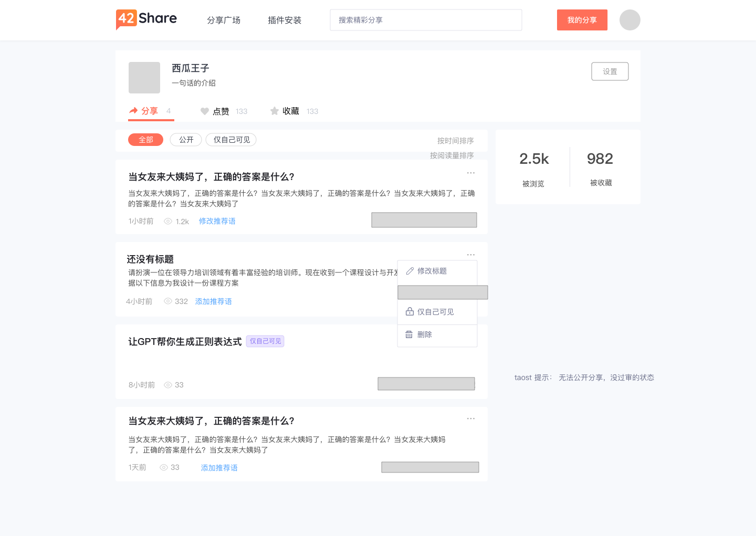Click the 982 被收藏 statistic

tap(601, 169)
